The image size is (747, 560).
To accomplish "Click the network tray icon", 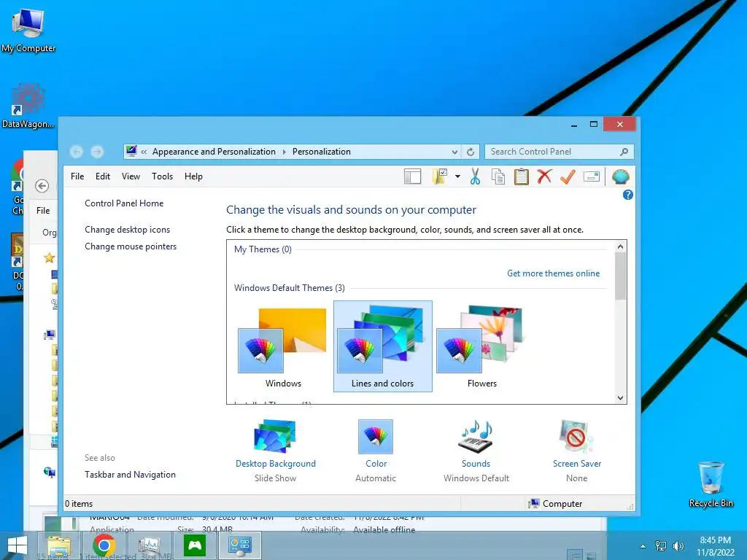I will coord(661,545).
